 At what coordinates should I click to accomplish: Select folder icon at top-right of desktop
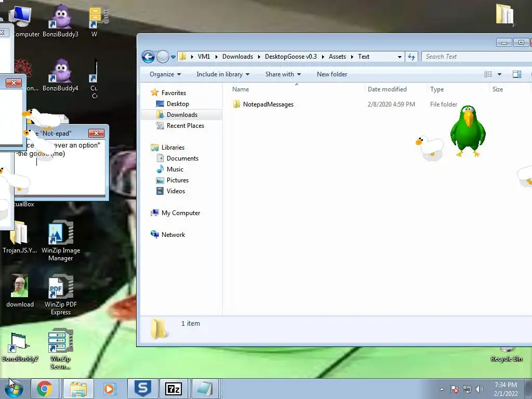(504, 14)
